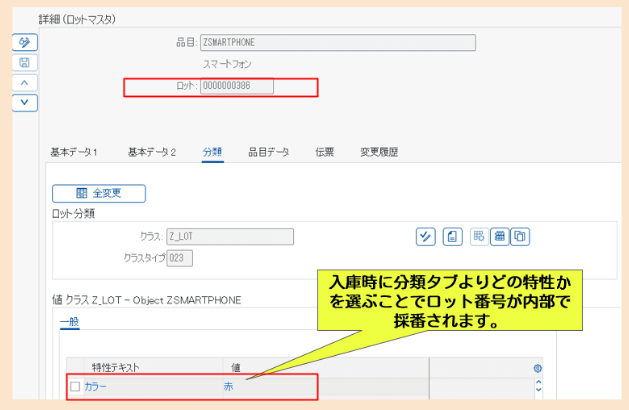Click the ロット number input field
The width and height of the screenshot is (629, 410).
point(236,87)
